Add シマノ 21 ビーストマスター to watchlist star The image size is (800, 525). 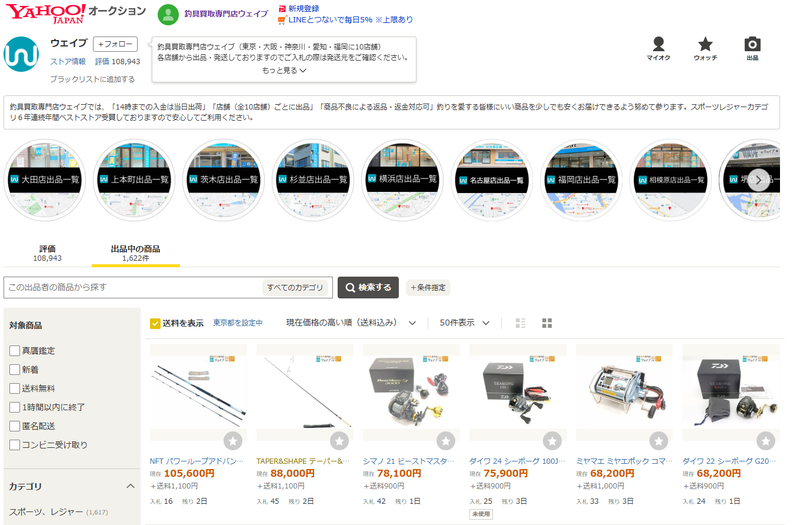(446, 440)
